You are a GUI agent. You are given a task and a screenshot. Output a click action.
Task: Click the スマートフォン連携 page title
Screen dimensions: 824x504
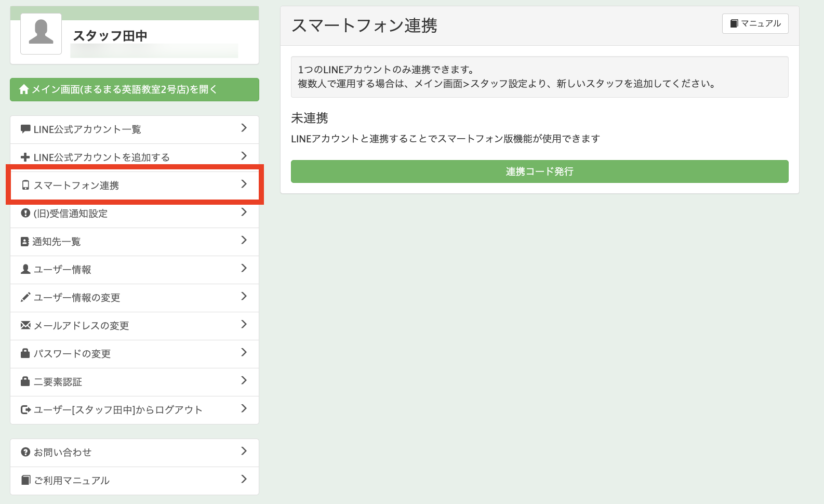point(364,25)
